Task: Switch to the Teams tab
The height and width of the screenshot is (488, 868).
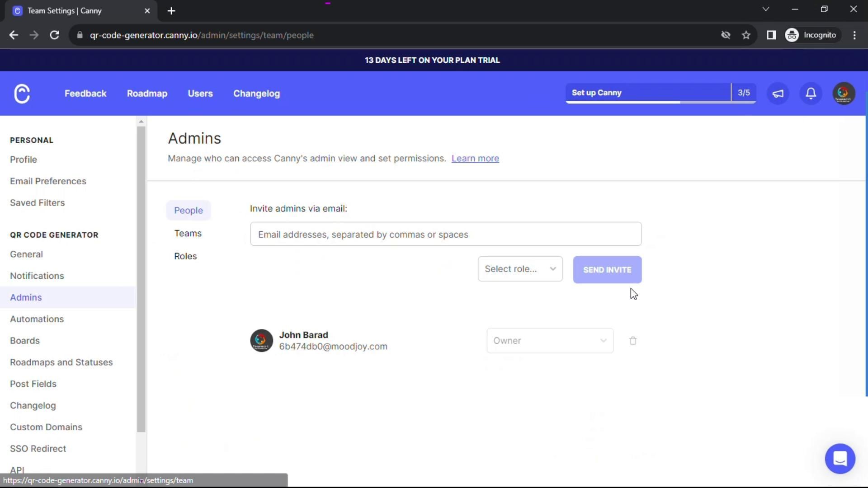Action: coord(188,233)
